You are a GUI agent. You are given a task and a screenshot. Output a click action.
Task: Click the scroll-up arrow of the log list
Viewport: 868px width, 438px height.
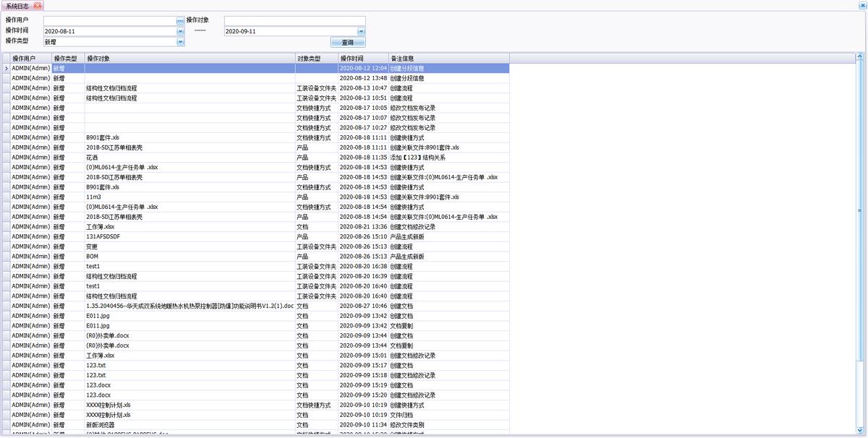click(860, 56)
